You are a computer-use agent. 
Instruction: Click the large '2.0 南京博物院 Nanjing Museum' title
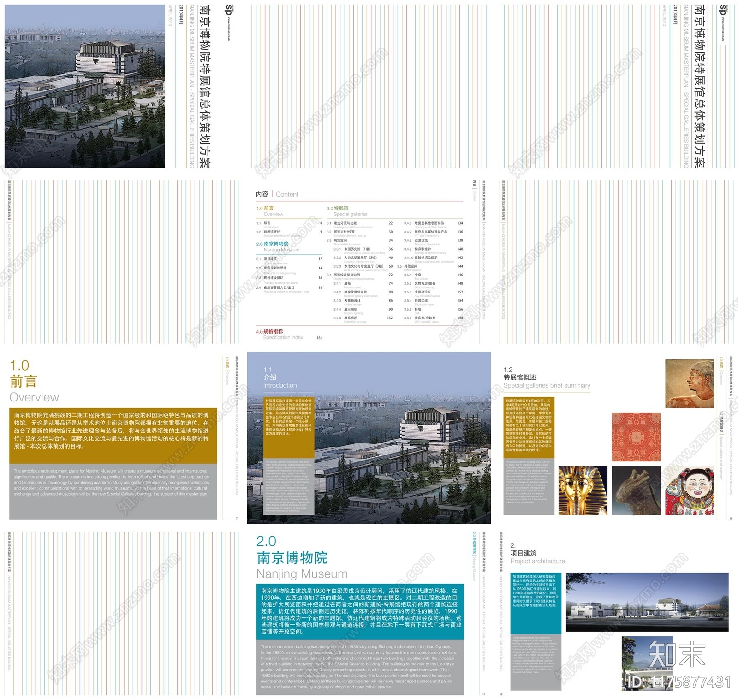coord(302,557)
